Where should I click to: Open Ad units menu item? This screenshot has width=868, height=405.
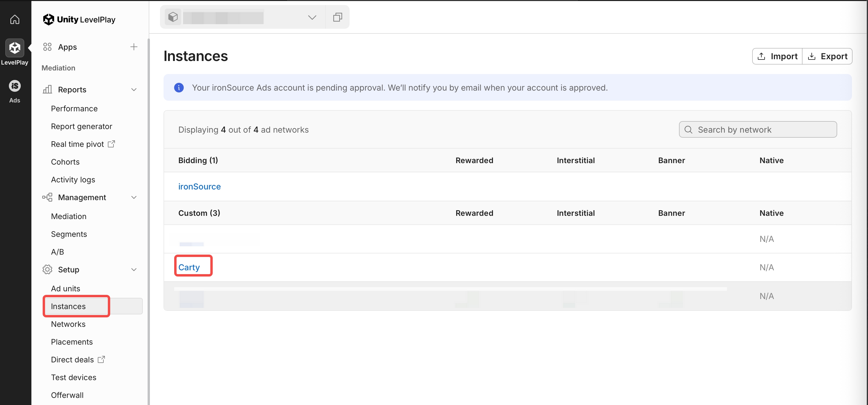tap(65, 289)
